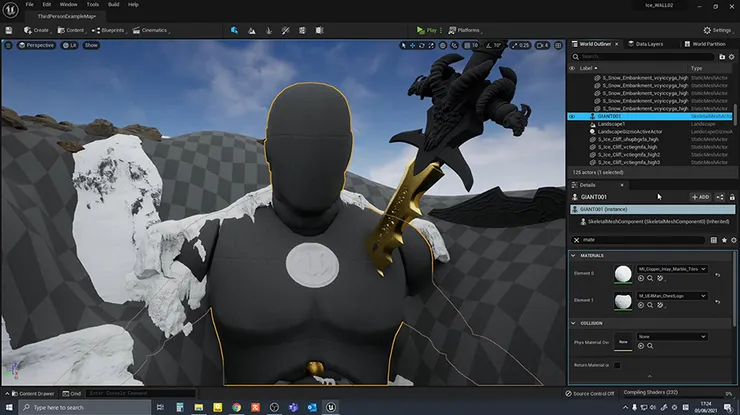
Task: Open Details panel settings gear
Action: (733, 240)
